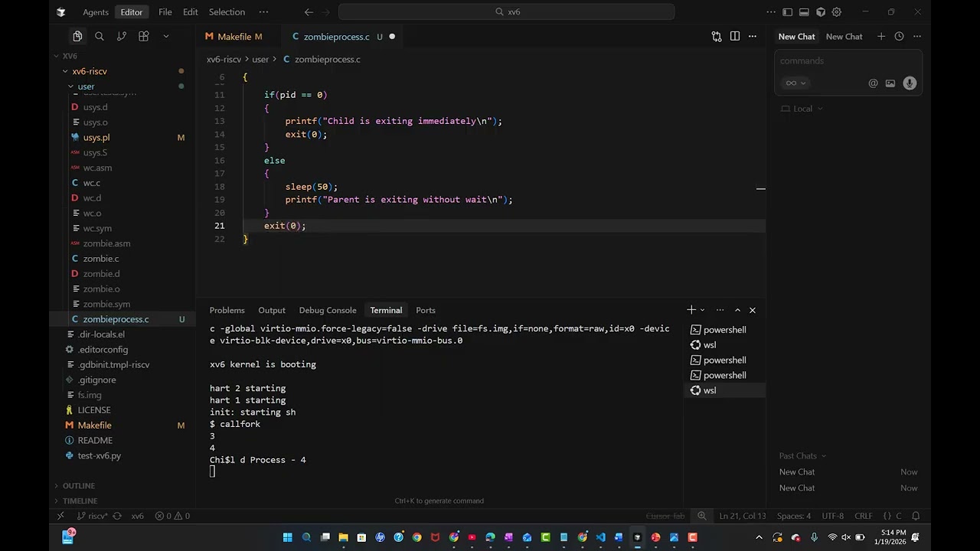Image resolution: width=980 pixels, height=551 pixels.
Task: Start voice input with microphone
Action: [910, 83]
